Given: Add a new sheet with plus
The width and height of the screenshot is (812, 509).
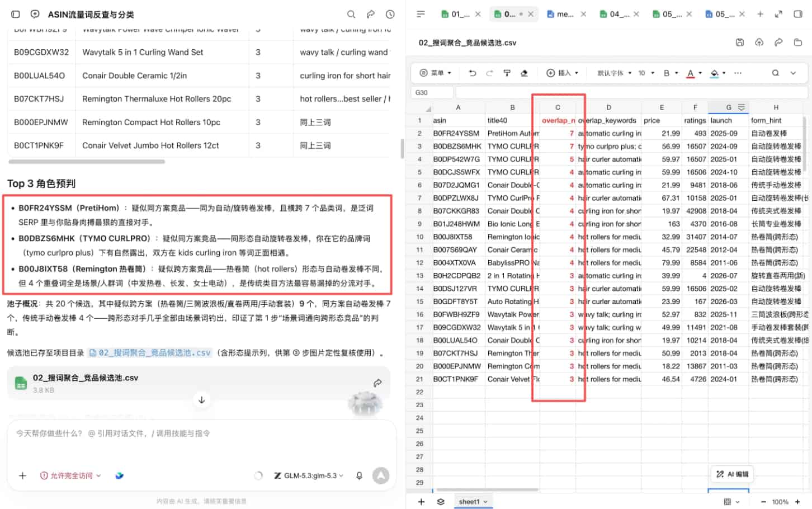Looking at the screenshot, I should [x=421, y=502].
